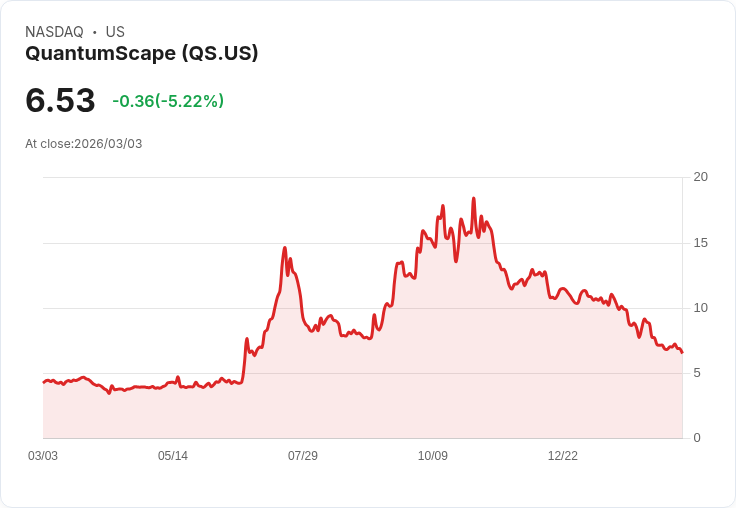Click the NASDAQ exchange label
736x508 pixels.
pos(54,32)
